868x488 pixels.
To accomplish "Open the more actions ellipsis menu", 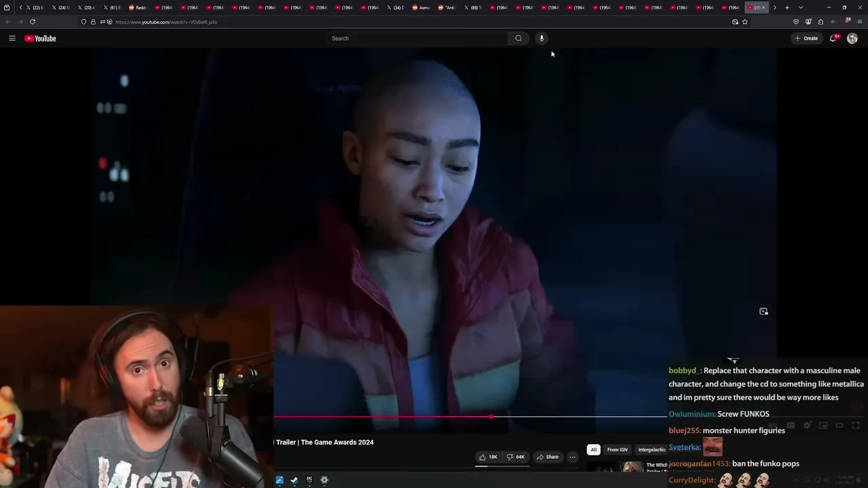I will pos(572,457).
